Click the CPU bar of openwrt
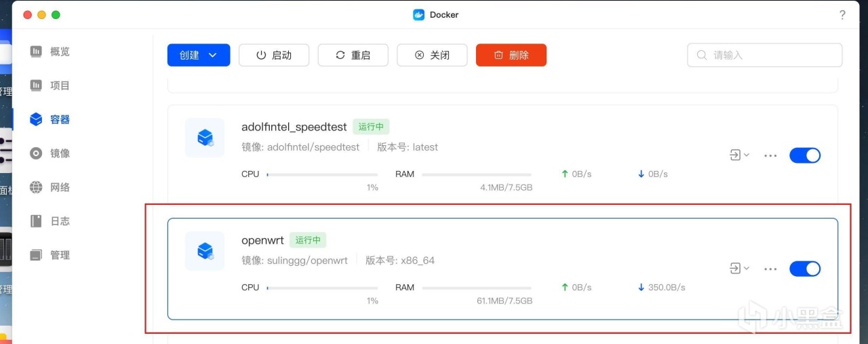Screen dimensions: 868x344 pos(322,288)
